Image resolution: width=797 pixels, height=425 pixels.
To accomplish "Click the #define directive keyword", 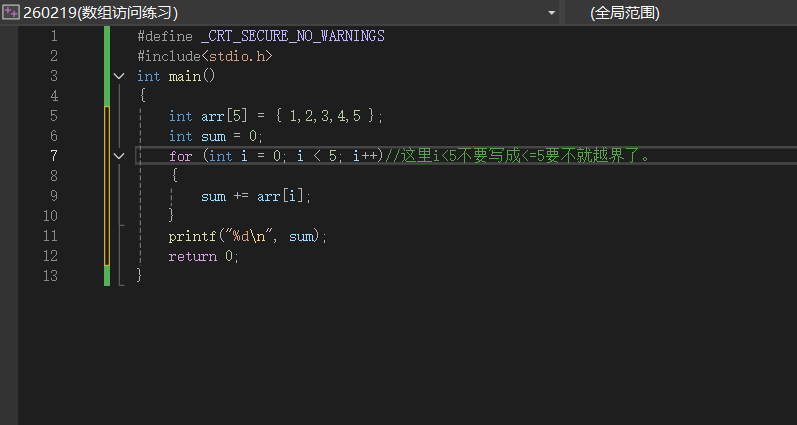I will point(165,37).
